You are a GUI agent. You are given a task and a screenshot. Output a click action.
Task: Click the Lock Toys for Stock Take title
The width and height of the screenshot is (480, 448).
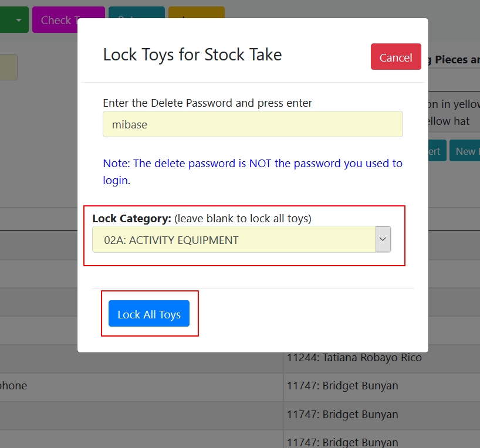192,55
